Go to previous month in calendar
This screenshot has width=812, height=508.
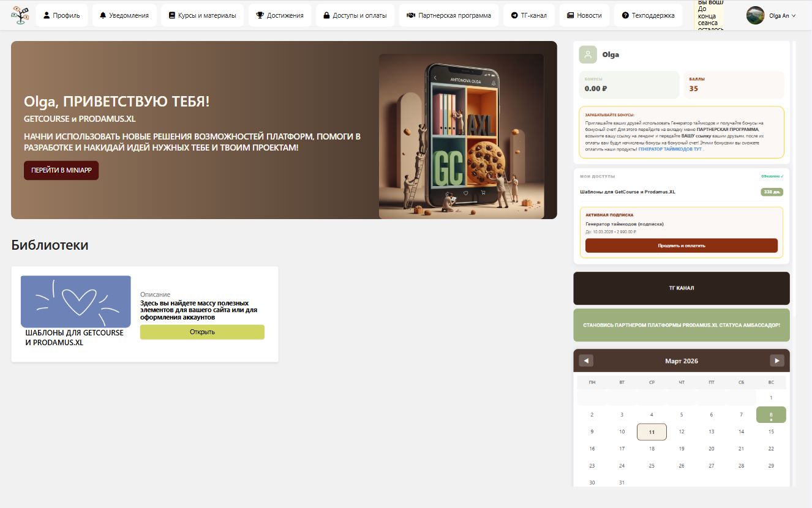pos(586,360)
